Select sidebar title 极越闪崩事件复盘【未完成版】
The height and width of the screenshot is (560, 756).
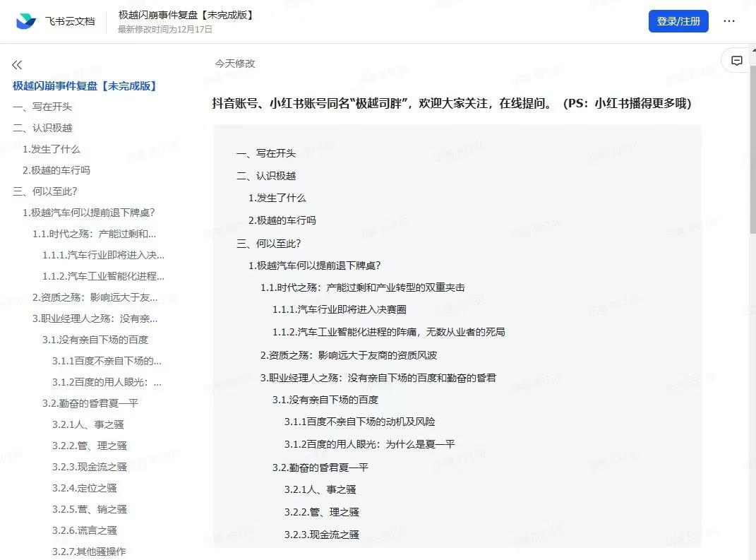(85, 86)
